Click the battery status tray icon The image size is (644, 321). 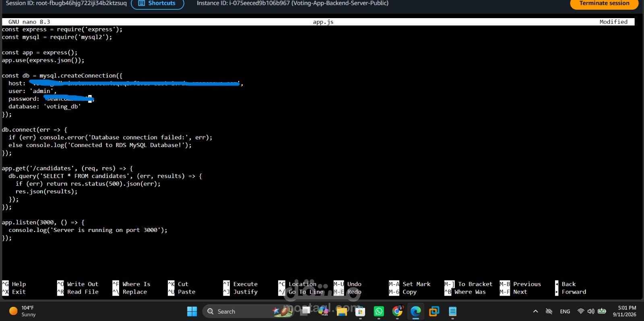(x=602, y=311)
